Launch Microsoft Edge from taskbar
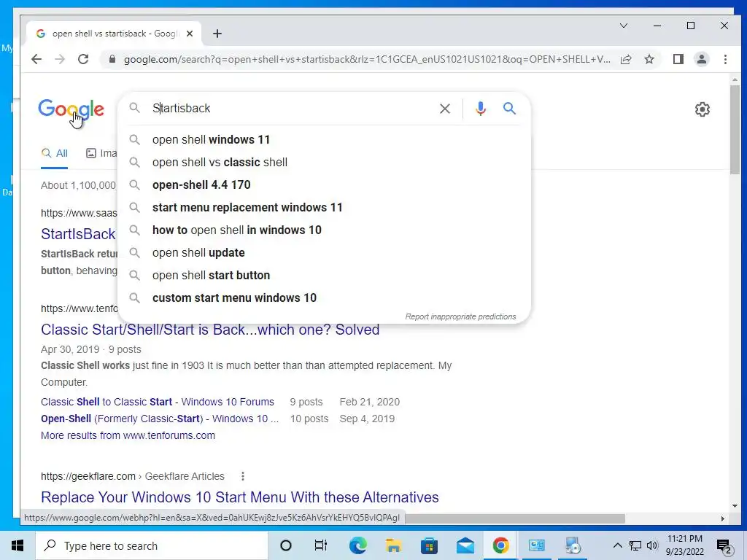The image size is (747, 560). coord(357,545)
